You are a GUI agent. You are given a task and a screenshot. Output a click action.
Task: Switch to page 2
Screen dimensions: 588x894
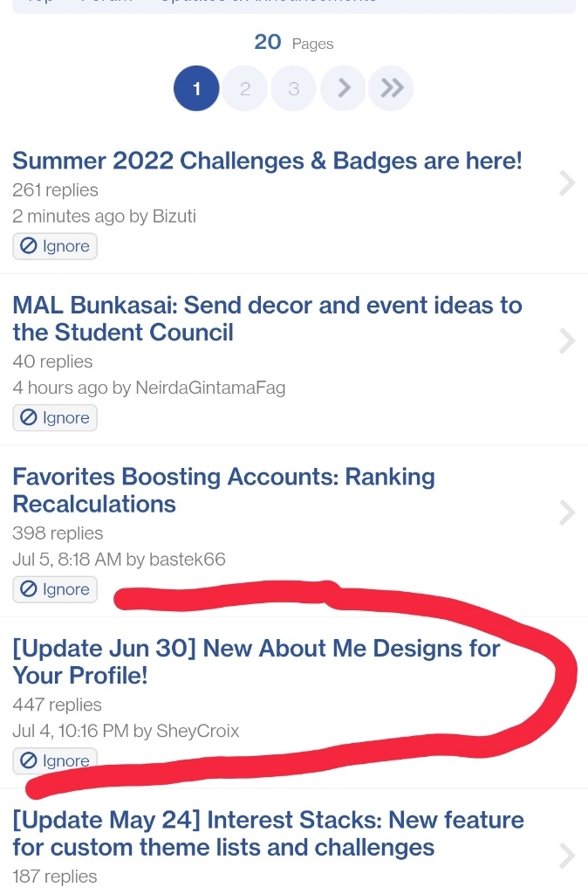(x=245, y=88)
